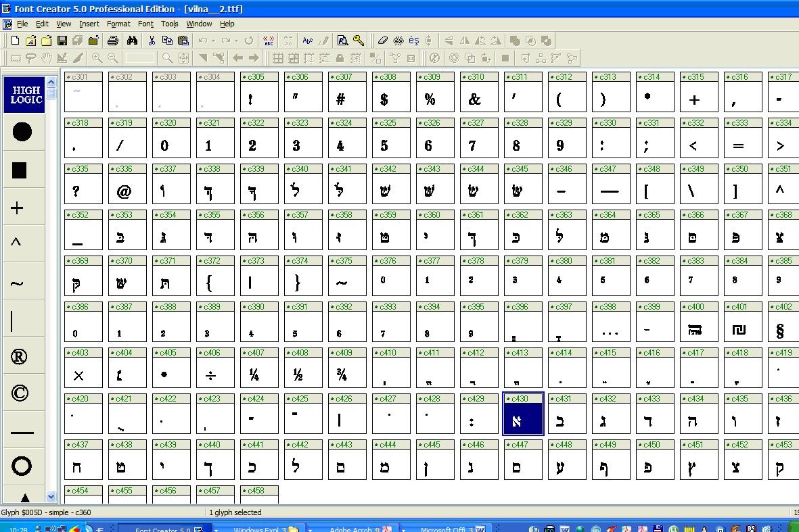Select glyph cell c308 dollar sign
The image size is (799, 532).
391,92
